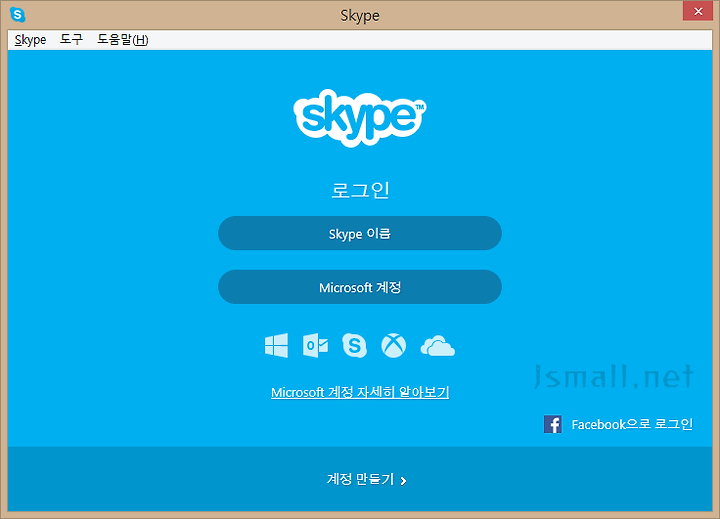Open Microsoft 계정 자세히 알아보기 link
Viewport: 720px width, 519px height.
click(360, 392)
